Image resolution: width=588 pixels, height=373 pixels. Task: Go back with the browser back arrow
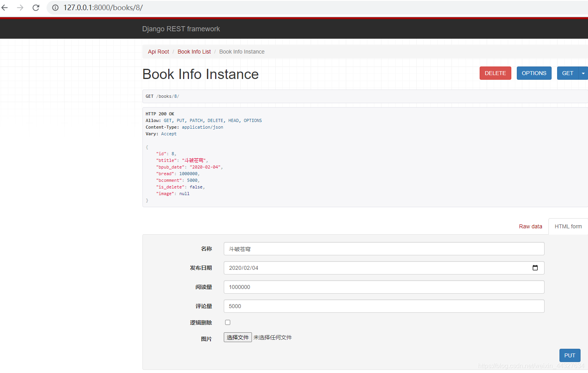coord(5,7)
